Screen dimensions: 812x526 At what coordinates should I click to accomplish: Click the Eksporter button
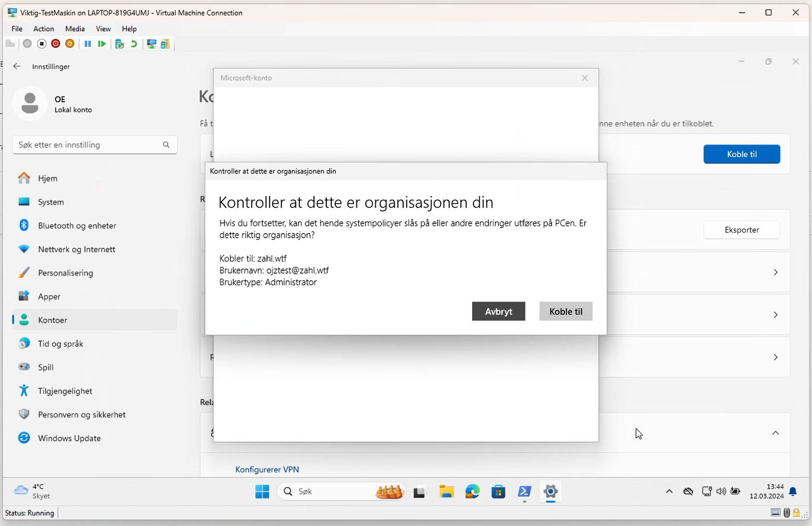tap(742, 230)
